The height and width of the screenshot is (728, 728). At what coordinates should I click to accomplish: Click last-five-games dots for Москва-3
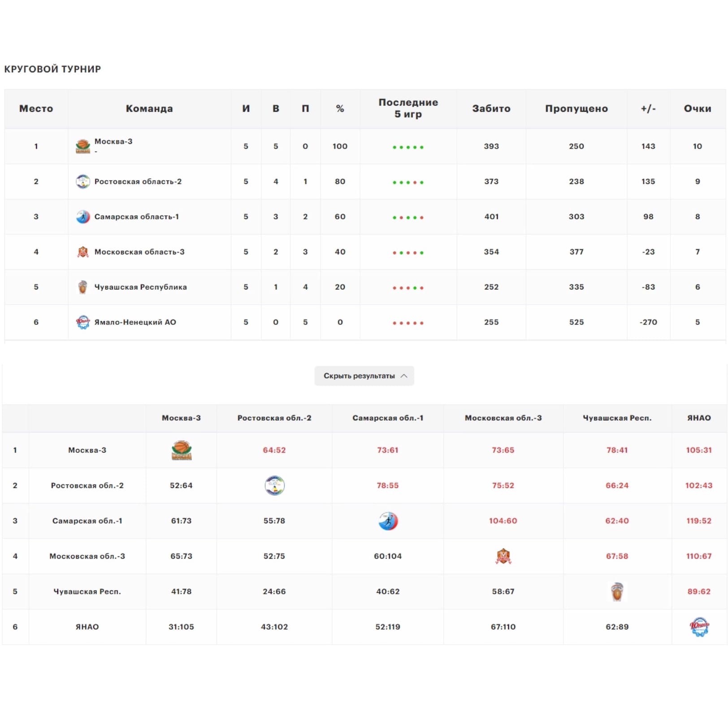pos(408,147)
